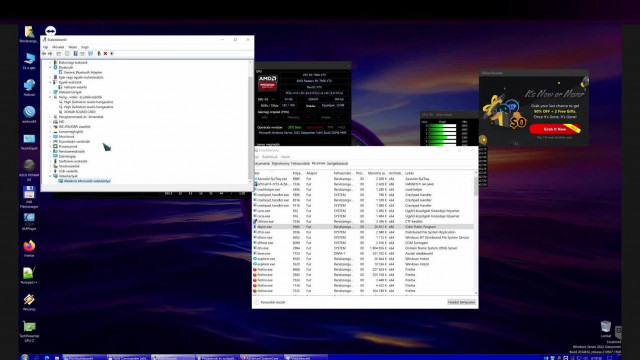Open Advanced SystemCare taskbar button
Image resolution: width=640 pixels, height=360 pixels.
point(261,358)
